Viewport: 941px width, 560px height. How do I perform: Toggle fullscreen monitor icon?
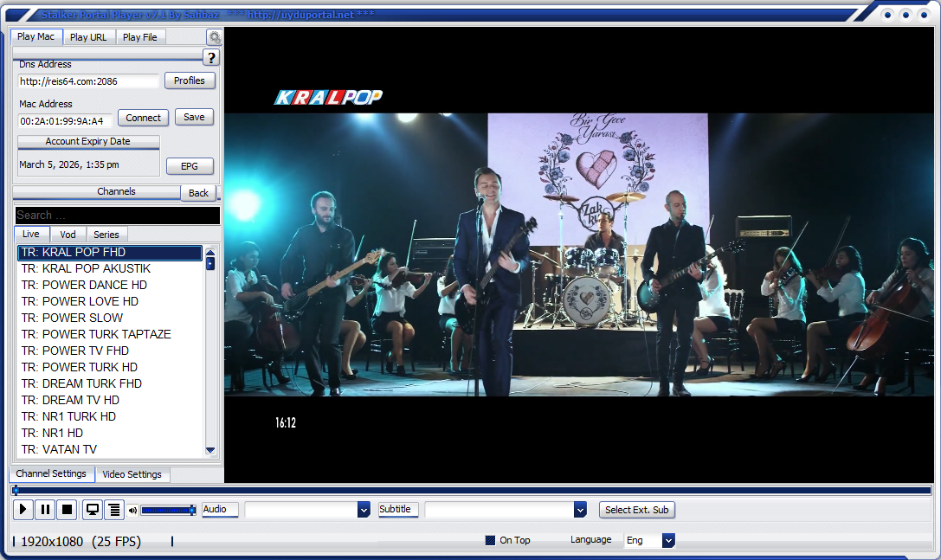click(93, 510)
